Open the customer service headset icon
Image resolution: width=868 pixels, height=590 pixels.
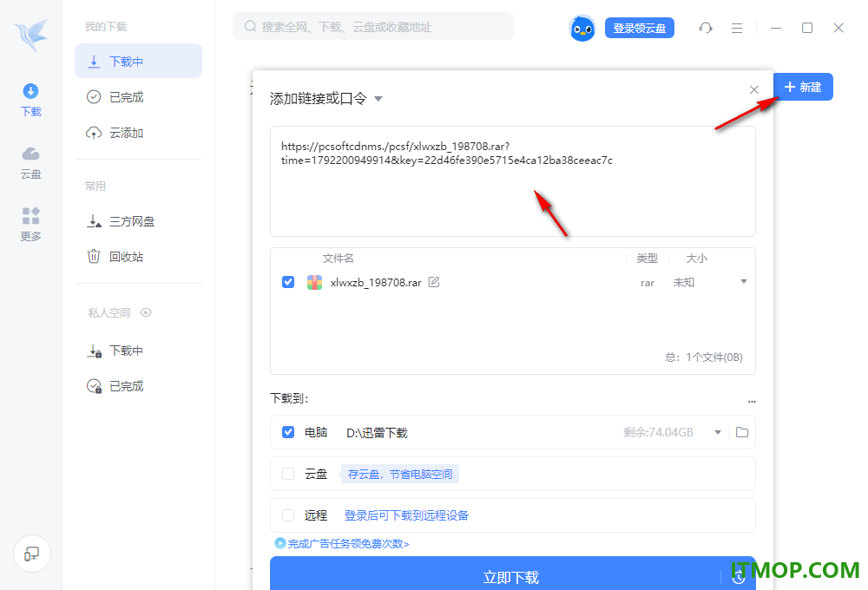[705, 28]
